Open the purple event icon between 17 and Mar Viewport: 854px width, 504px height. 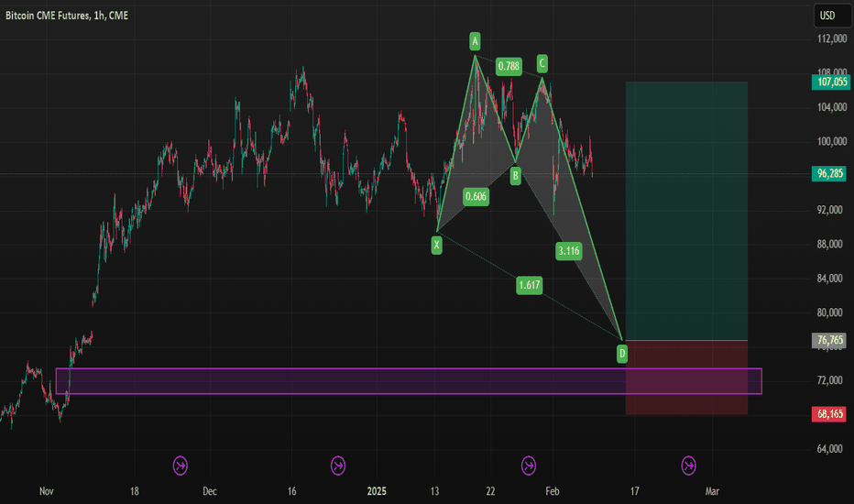coord(688,466)
